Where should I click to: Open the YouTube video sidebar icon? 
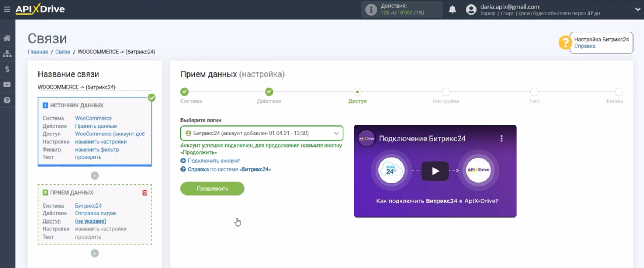click(x=7, y=85)
